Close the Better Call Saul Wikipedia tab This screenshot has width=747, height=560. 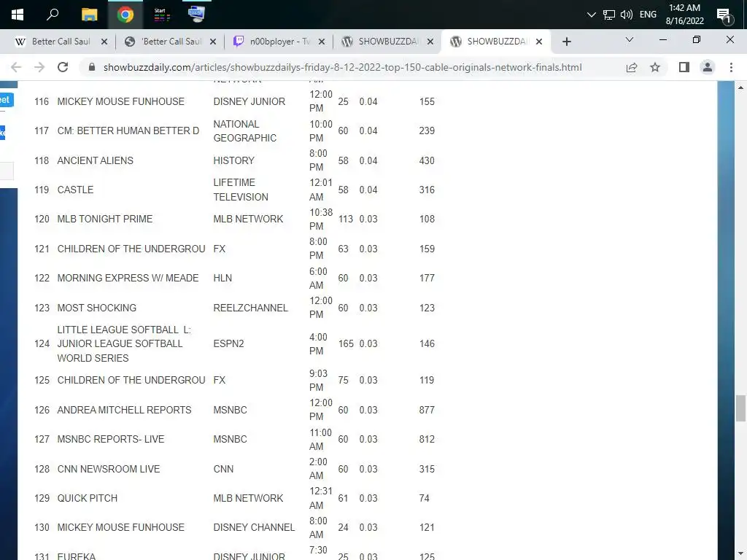tap(104, 42)
